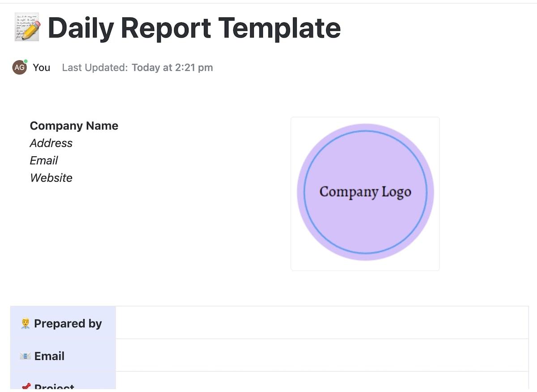This screenshot has width=537, height=392.
Task: Select the Company Name heading text
Action: [74, 126]
